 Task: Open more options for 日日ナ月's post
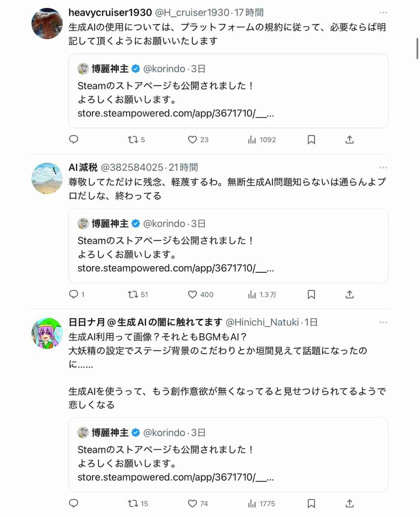[383, 322]
